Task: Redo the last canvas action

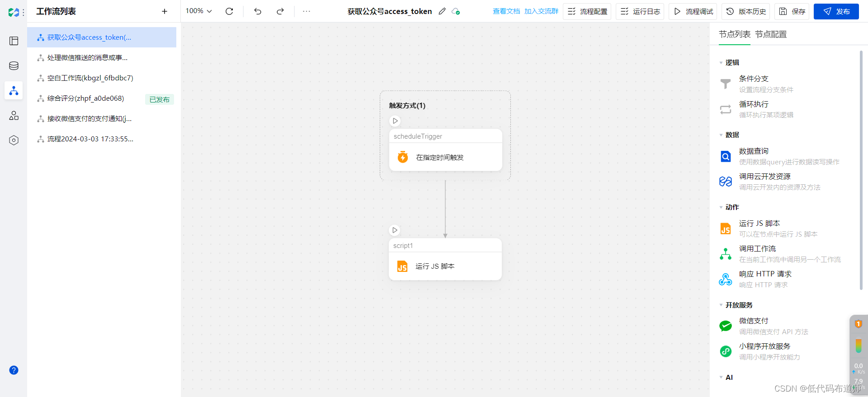Action: click(280, 11)
